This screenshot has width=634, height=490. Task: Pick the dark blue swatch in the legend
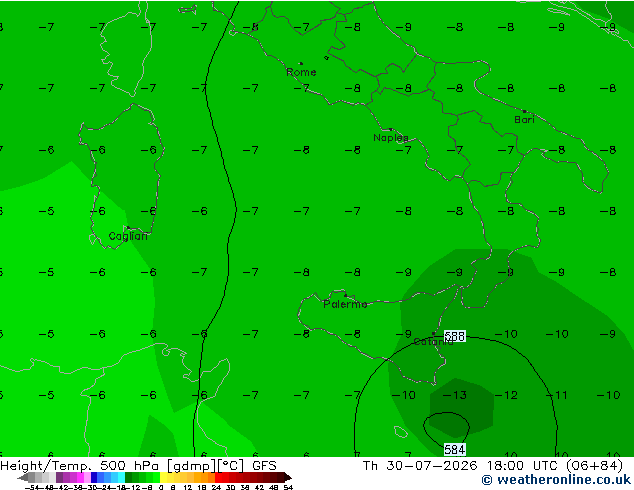[94, 477]
